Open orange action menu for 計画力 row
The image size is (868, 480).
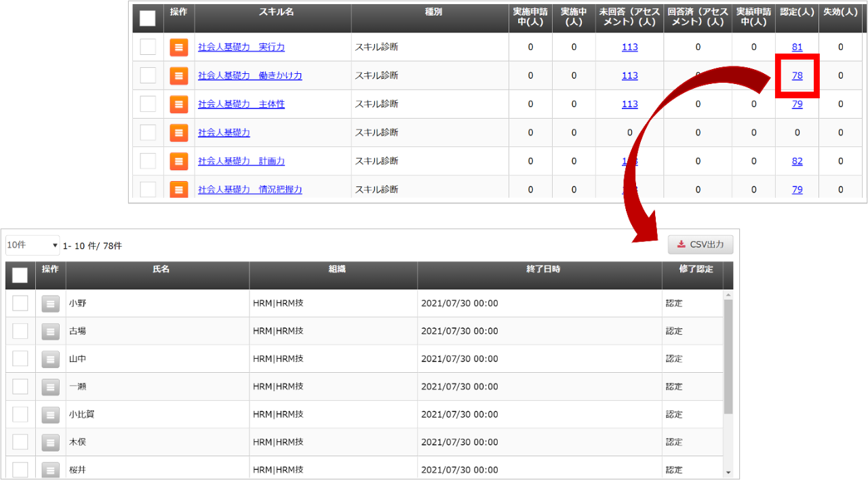pyautogui.click(x=178, y=161)
